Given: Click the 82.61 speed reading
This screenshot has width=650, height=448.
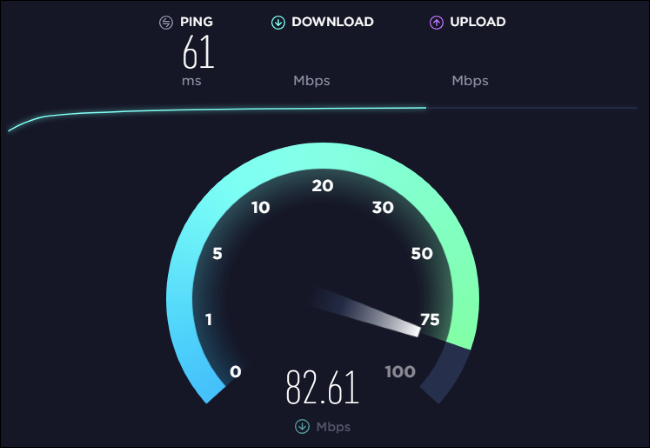Looking at the screenshot, I should tap(322, 387).
